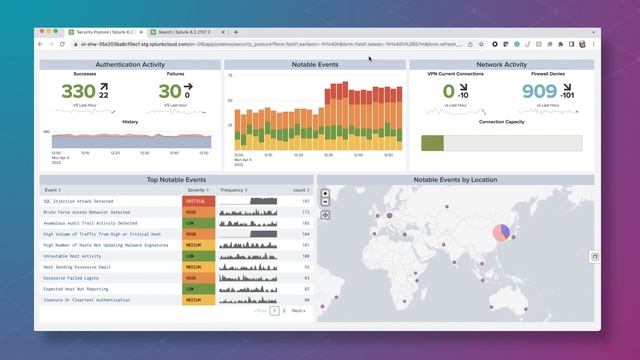Switch to Search Splunk browser tab
Image resolution: width=640 pixels, height=360 pixels.
pyautogui.click(x=187, y=32)
